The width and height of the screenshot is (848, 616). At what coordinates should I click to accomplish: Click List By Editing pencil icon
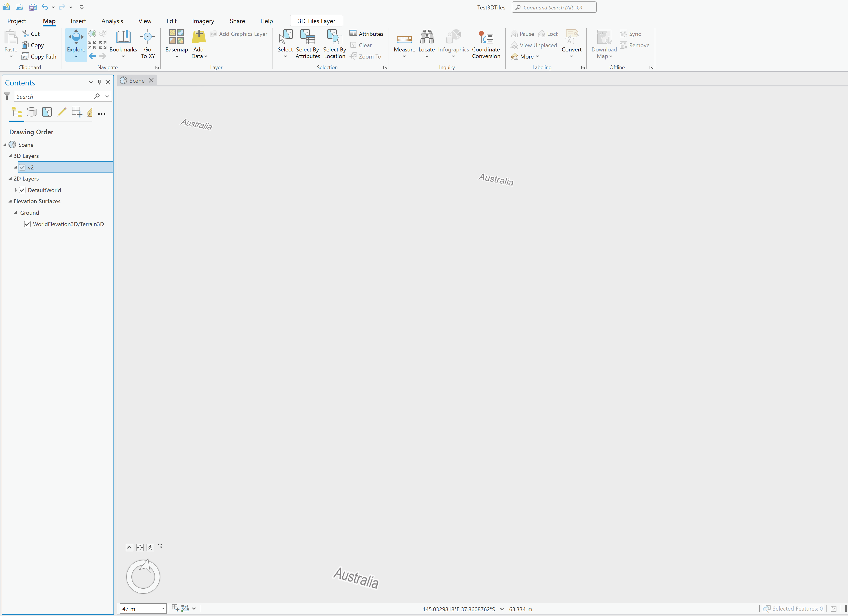[62, 112]
